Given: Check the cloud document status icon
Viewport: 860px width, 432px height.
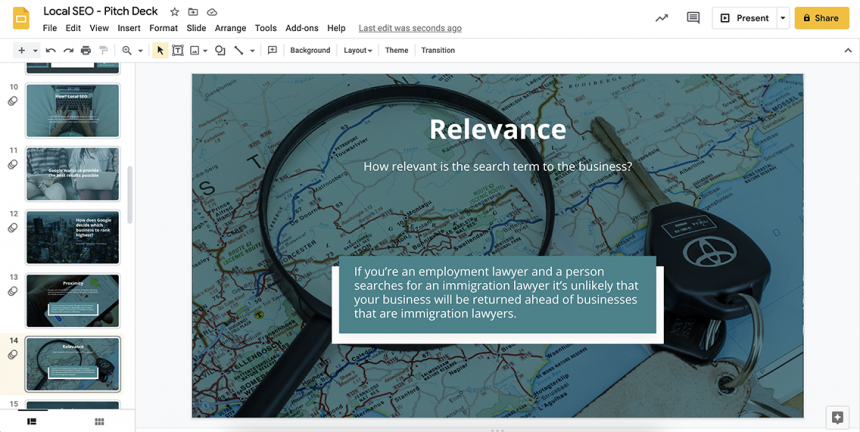Looking at the screenshot, I should [x=212, y=12].
